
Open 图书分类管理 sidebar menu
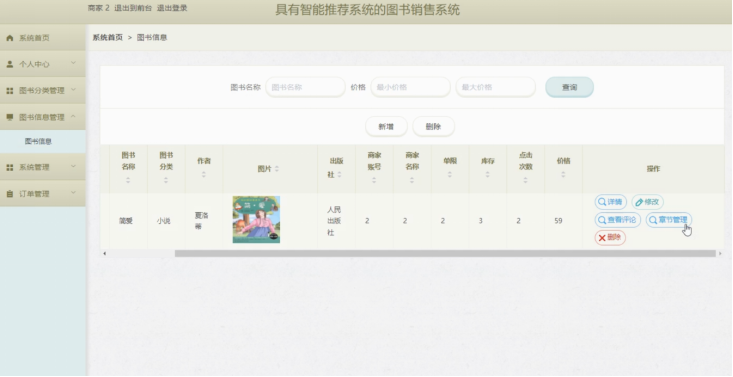[43, 91]
